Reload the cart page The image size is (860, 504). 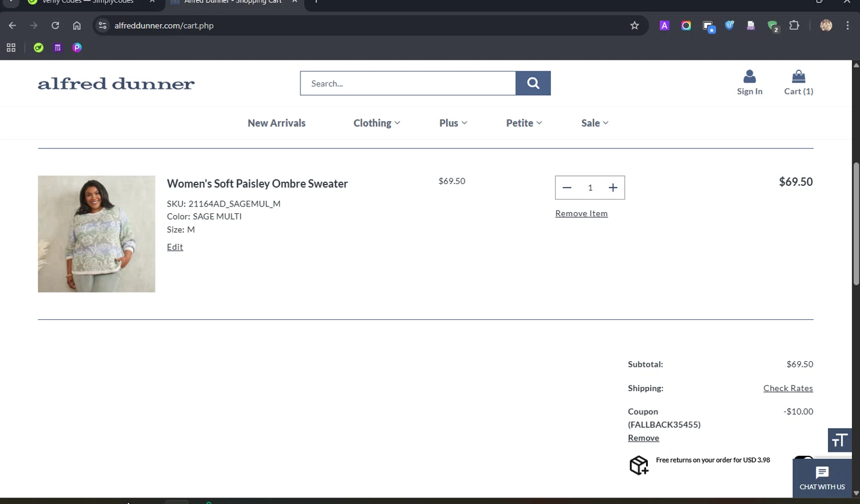pyautogui.click(x=55, y=25)
